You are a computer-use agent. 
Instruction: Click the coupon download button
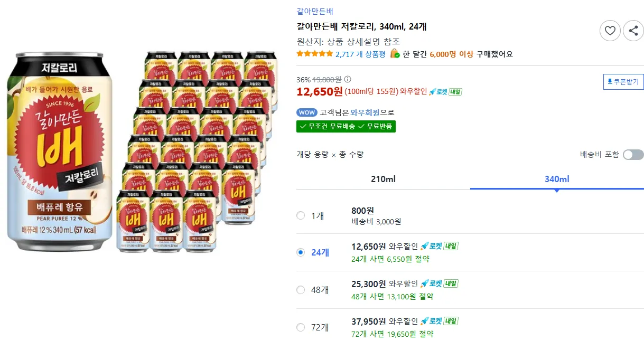click(x=623, y=82)
